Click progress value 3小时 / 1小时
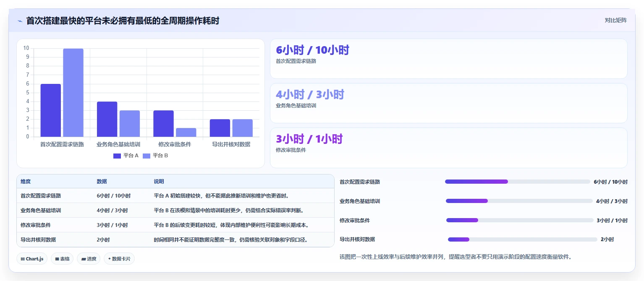Screen dimensions: 644x281 612,221
